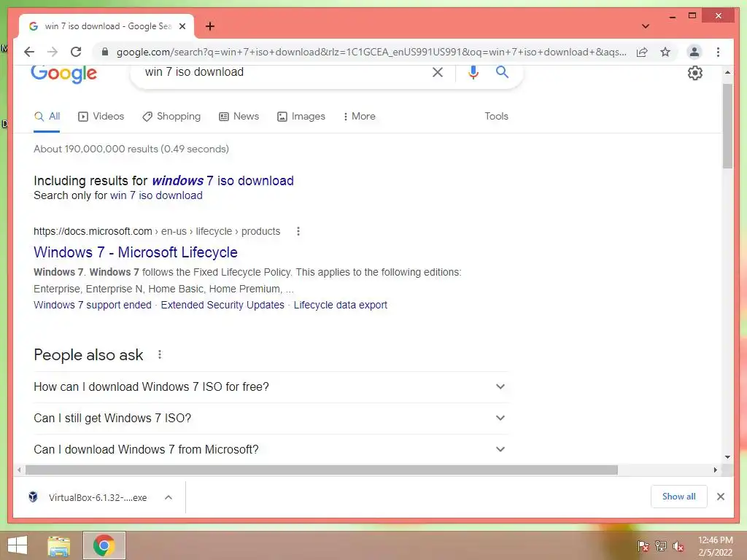Click the VirtualBox-6.1.32 exe download item
This screenshot has height=560, width=747.
(x=98, y=497)
